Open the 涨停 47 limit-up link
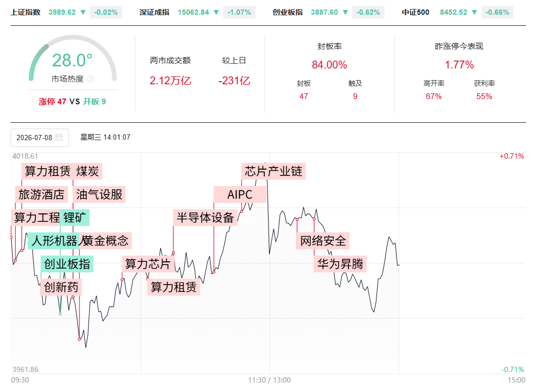Screen dimensions: 535x392 tap(53, 101)
